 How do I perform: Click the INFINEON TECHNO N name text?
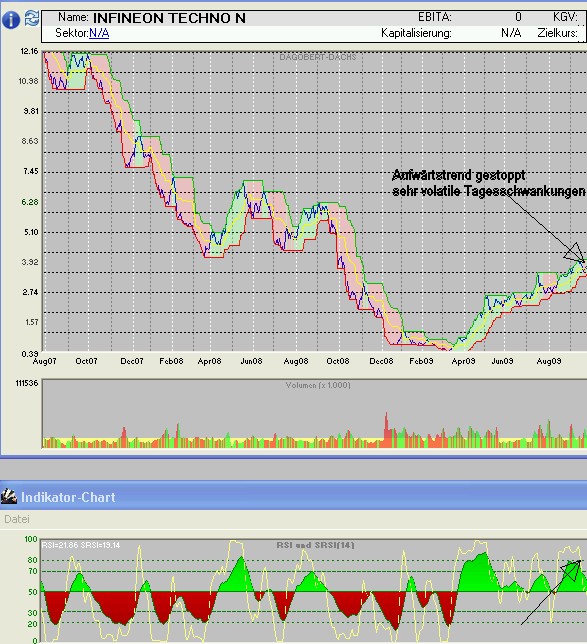(x=169, y=18)
